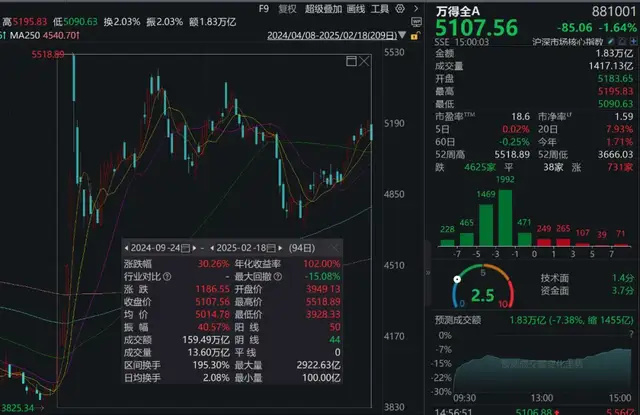
Task: Click the 52周高 5518.89 value
Action: pyautogui.click(x=512, y=155)
